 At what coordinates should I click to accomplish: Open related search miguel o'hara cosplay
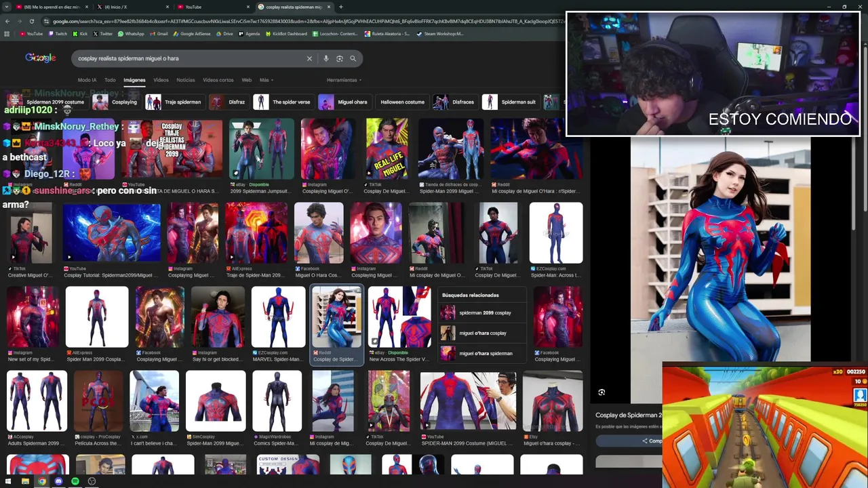(x=482, y=333)
